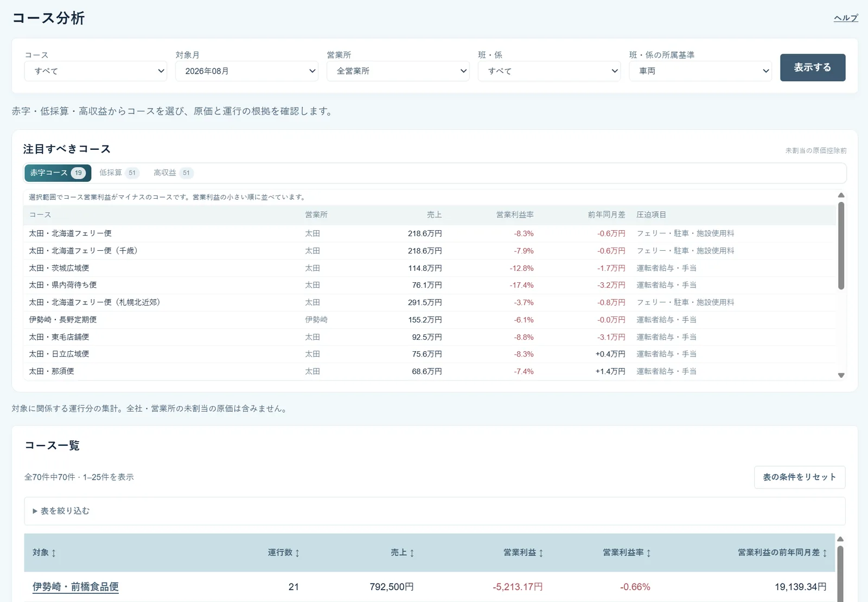Select the 太田・県内荷待ち便 row
The width and height of the screenshot is (868, 602).
tap(429, 285)
